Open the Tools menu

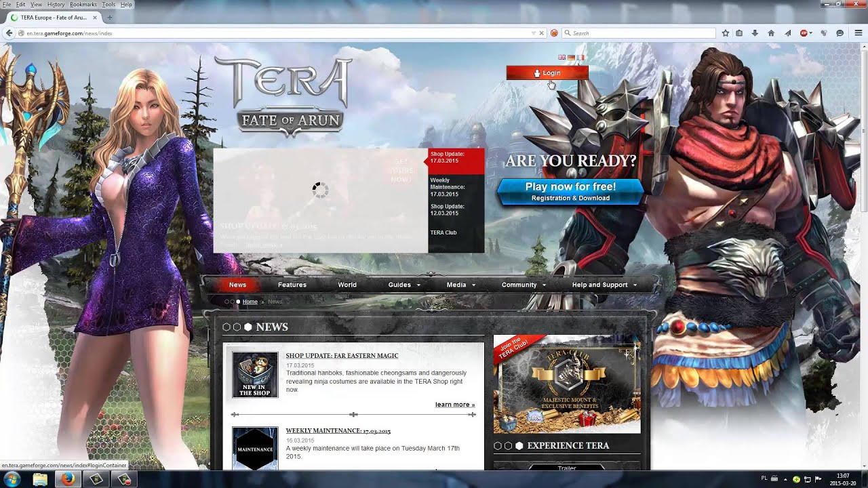(108, 4)
